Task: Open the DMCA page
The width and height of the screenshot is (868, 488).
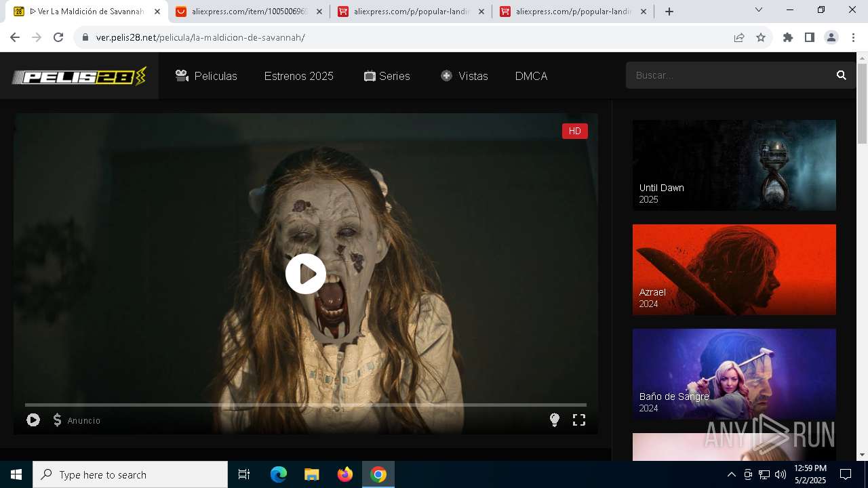Action: [531, 76]
